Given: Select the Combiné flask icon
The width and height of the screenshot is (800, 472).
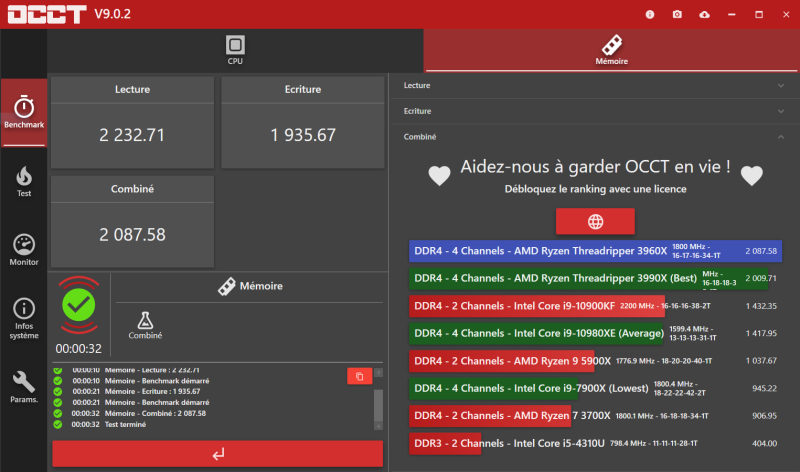Looking at the screenshot, I should (145, 326).
